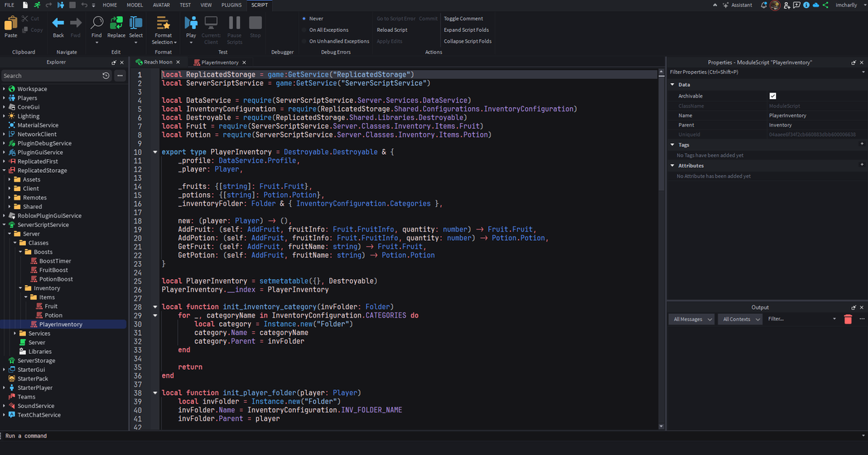
Task: Click the undo arrow in the quick access bar
Action: pyautogui.click(x=84, y=5)
